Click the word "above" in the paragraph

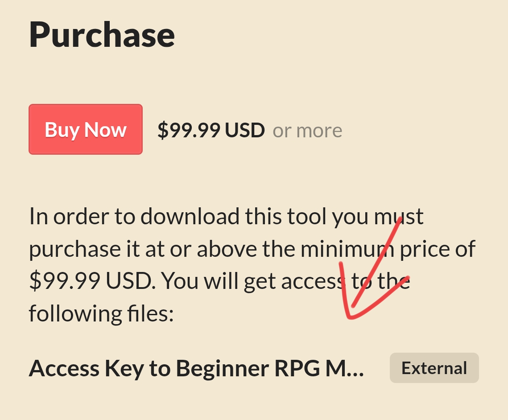coord(227,249)
